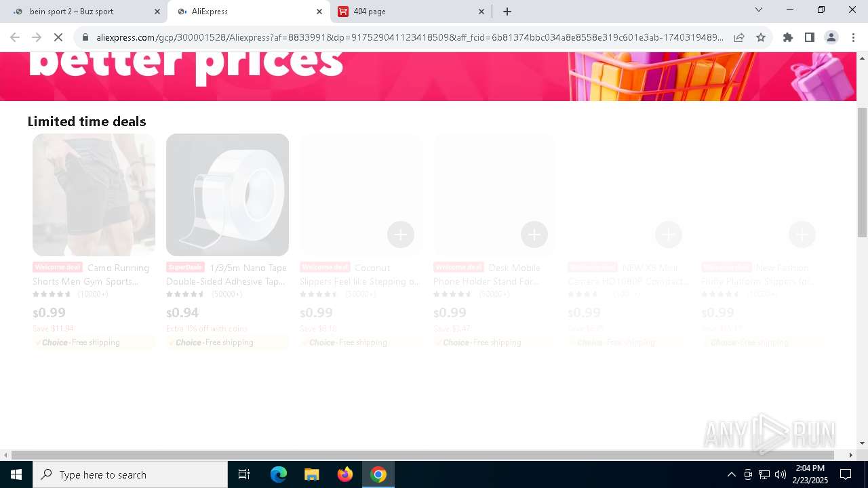Go back to the previous page
This screenshot has width=868, height=488.
(15, 37)
